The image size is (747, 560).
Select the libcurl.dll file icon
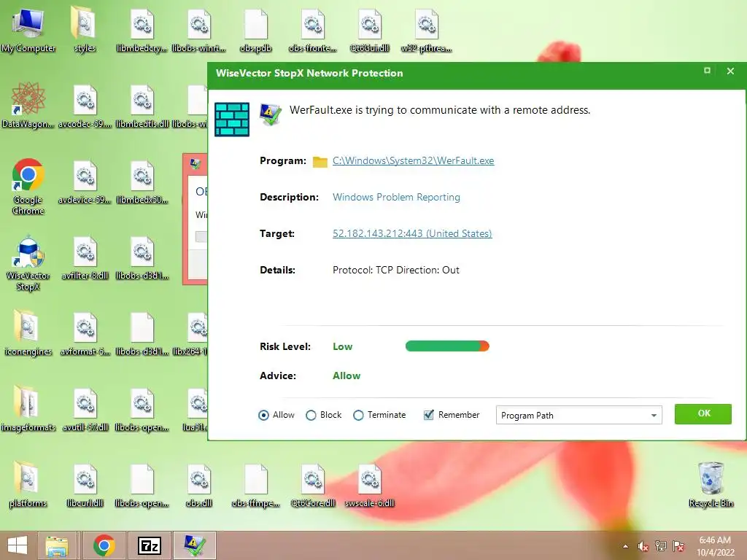pos(85,484)
